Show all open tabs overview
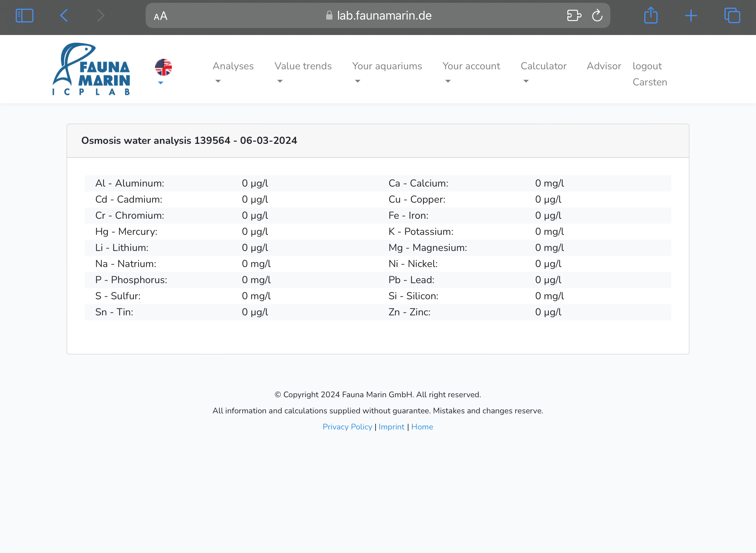This screenshot has height=553, width=756. [732, 16]
